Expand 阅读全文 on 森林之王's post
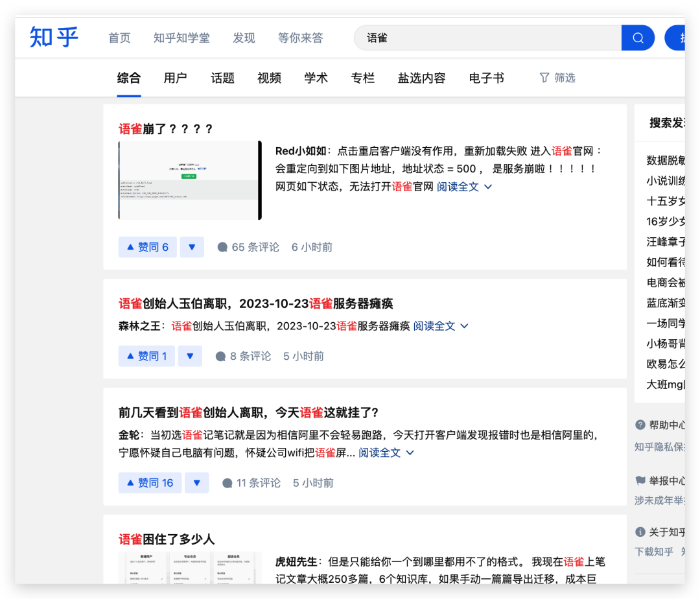The image size is (700, 599). (x=441, y=326)
